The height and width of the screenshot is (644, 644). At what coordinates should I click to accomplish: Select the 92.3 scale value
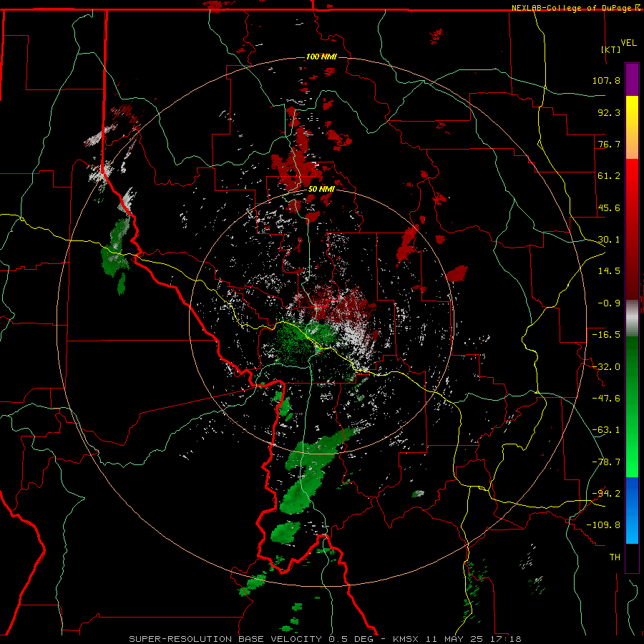(x=609, y=112)
